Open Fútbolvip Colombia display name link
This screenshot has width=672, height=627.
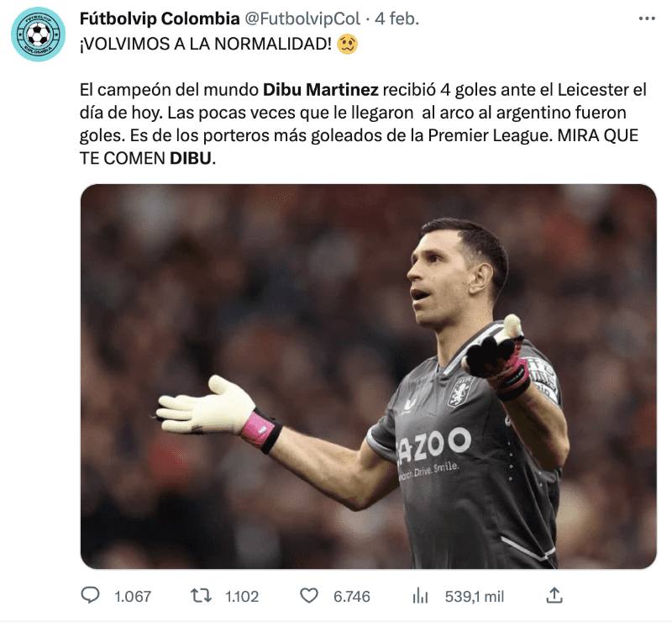click(x=160, y=18)
